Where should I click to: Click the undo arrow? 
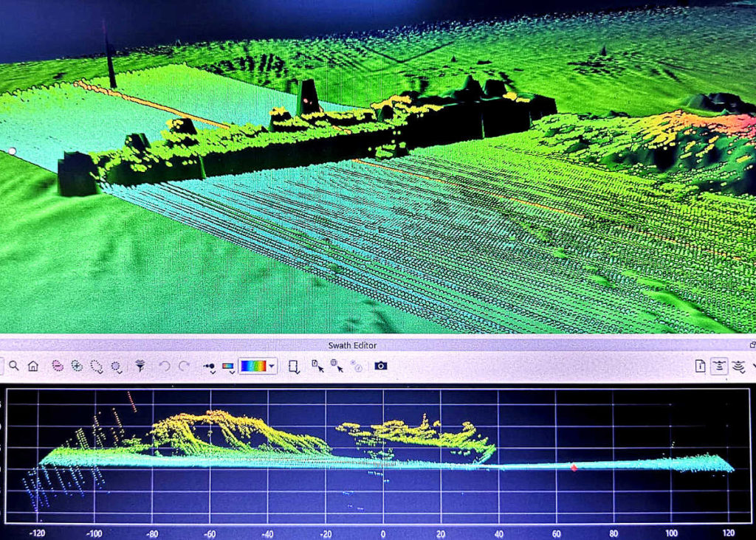[x=165, y=366]
